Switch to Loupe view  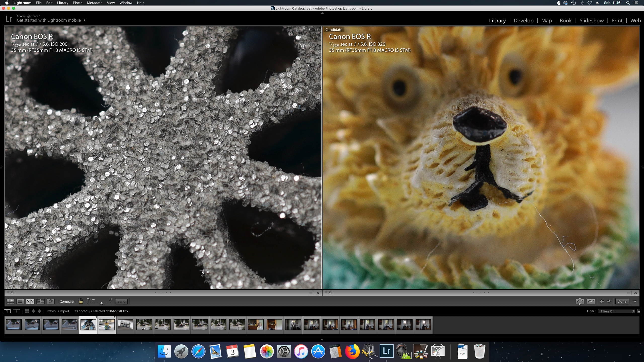point(20,301)
